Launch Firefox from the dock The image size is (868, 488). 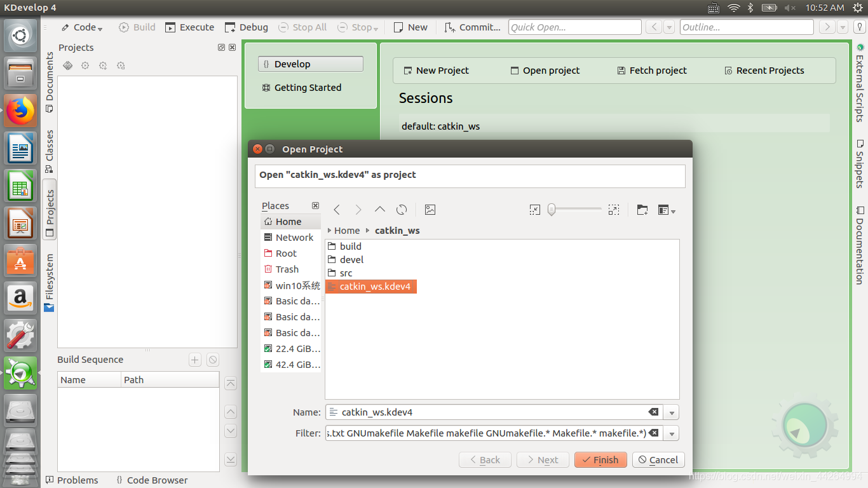click(x=20, y=111)
